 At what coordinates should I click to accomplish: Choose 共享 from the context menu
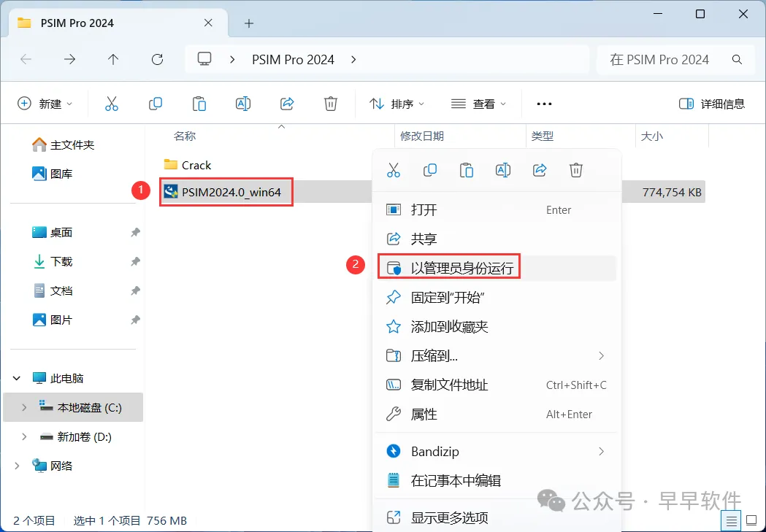click(495, 239)
